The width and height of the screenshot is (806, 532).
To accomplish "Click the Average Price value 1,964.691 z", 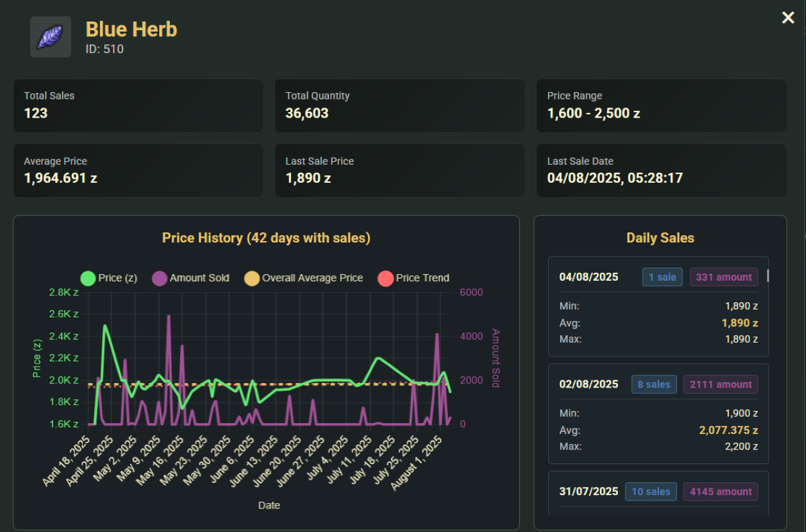I will [x=60, y=178].
